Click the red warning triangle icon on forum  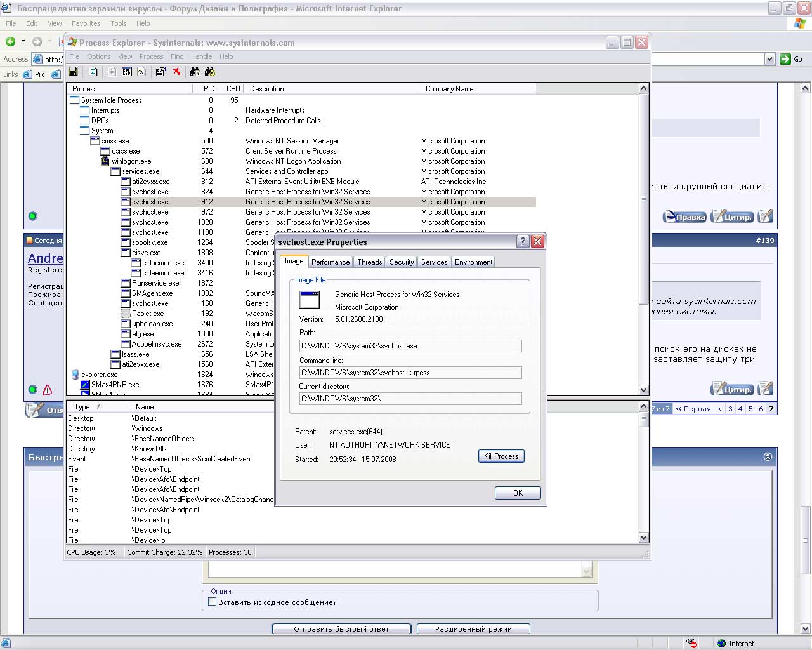[x=47, y=390]
